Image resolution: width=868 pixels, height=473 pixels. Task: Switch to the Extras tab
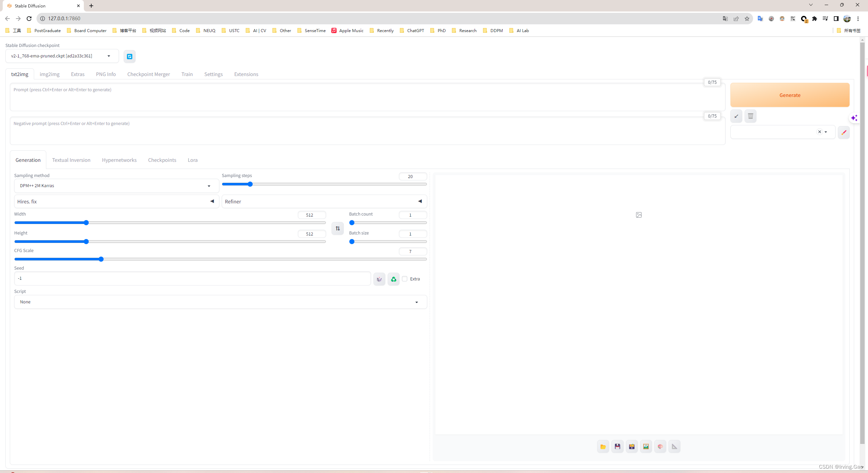[x=77, y=74]
